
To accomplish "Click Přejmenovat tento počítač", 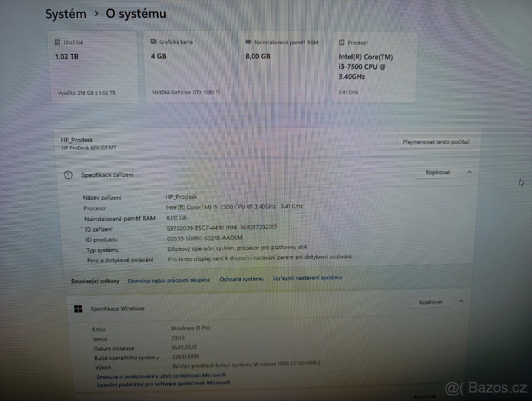I will click(x=436, y=142).
